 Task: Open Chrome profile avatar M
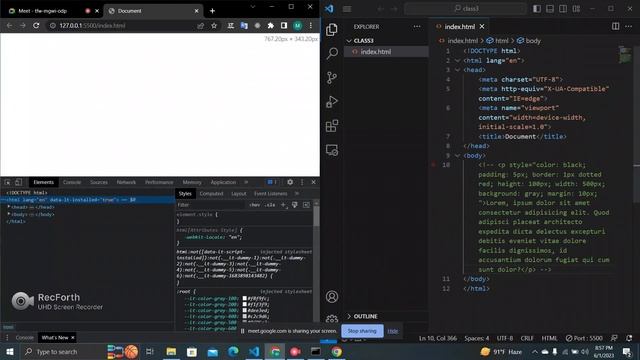coord(298,25)
